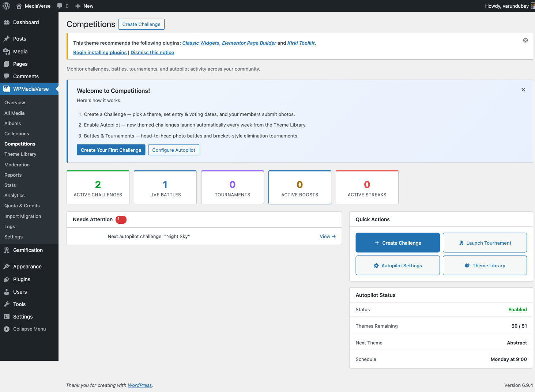Click the Begin installing plugins link
Screen dimensions: 535x392
tap(99, 52)
